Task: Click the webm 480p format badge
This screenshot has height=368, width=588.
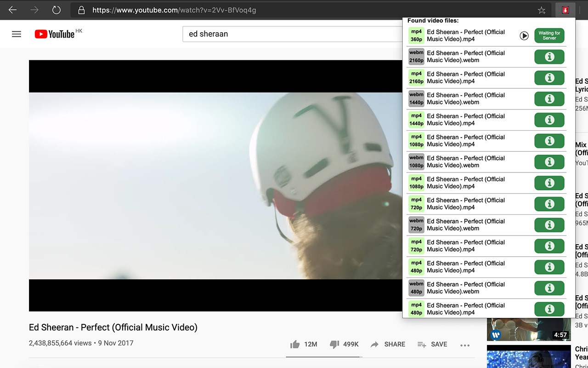Action: (416, 288)
